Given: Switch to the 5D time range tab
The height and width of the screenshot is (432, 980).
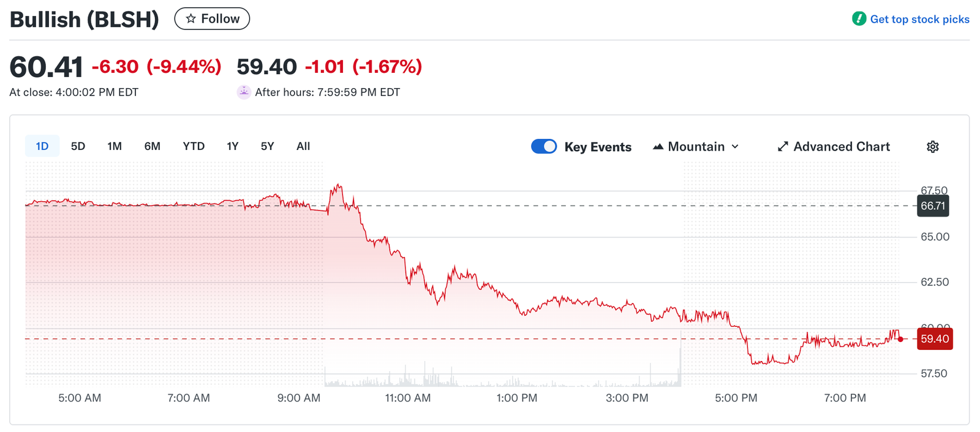Looking at the screenshot, I should [78, 146].
